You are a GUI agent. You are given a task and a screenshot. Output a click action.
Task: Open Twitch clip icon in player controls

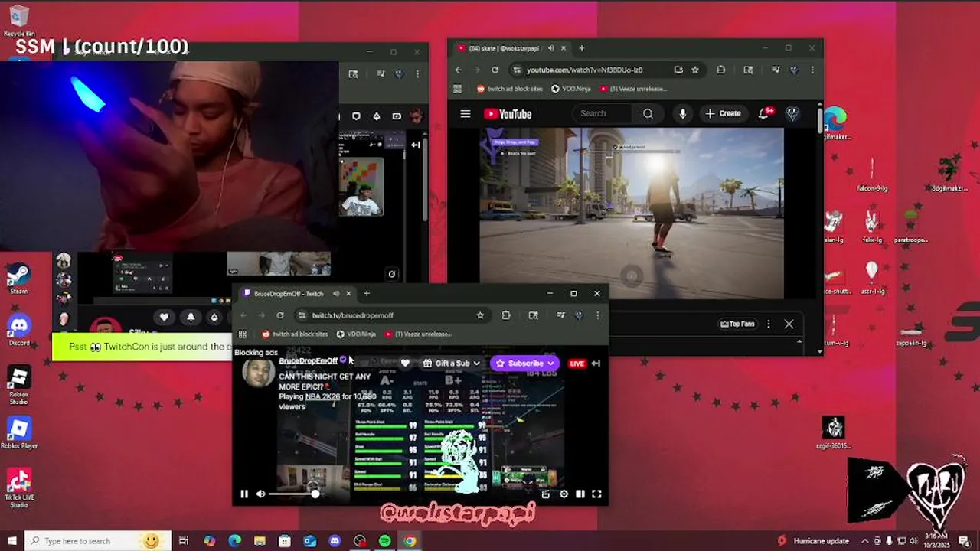pos(546,494)
